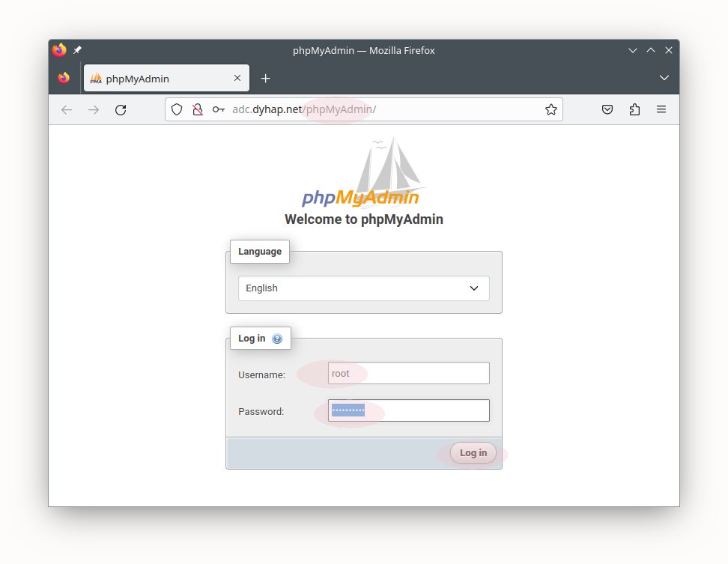Click the Firefox back arrow

click(x=67, y=109)
